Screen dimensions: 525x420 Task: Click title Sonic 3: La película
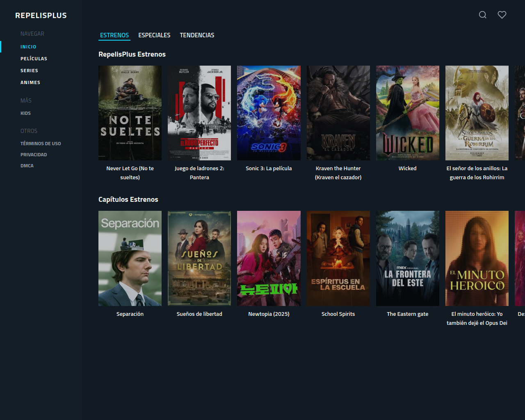click(269, 168)
